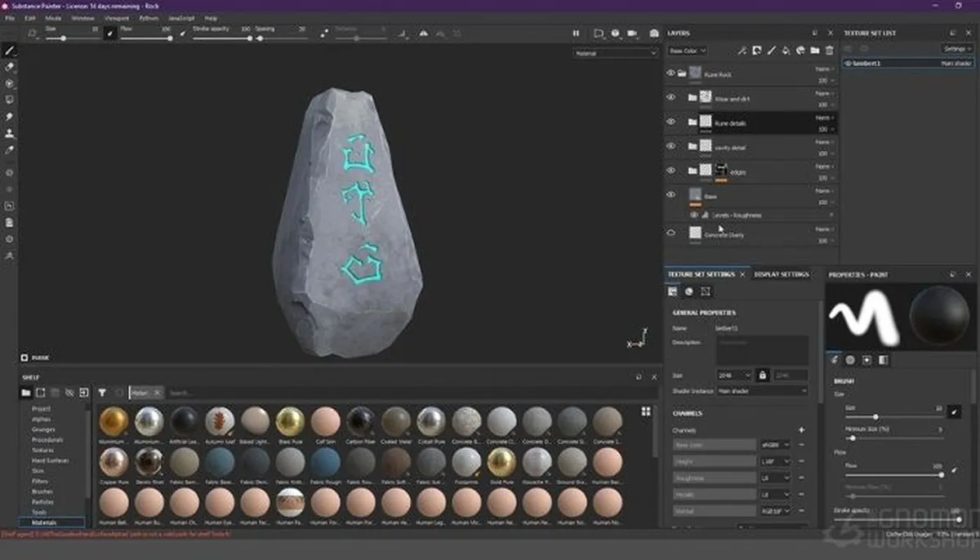Click the pause rendering icon in viewport toolbar
The width and height of the screenshot is (980, 560).
tap(576, 33)
